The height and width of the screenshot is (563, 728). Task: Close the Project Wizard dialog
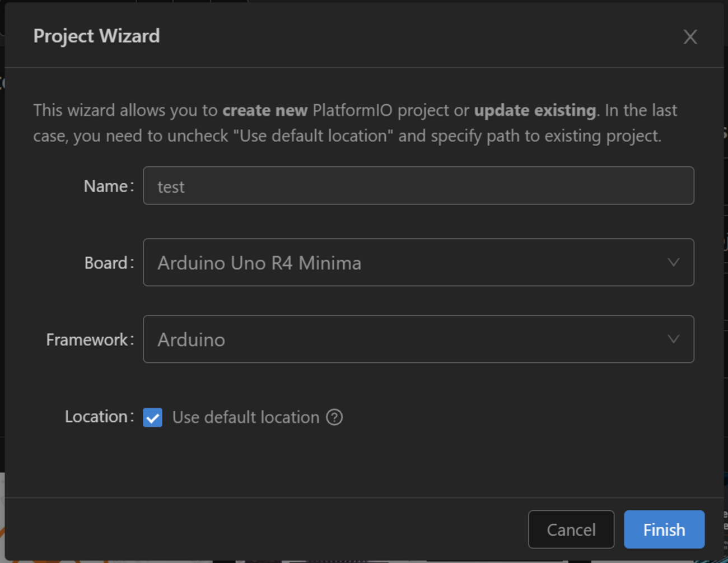(690, 37)
